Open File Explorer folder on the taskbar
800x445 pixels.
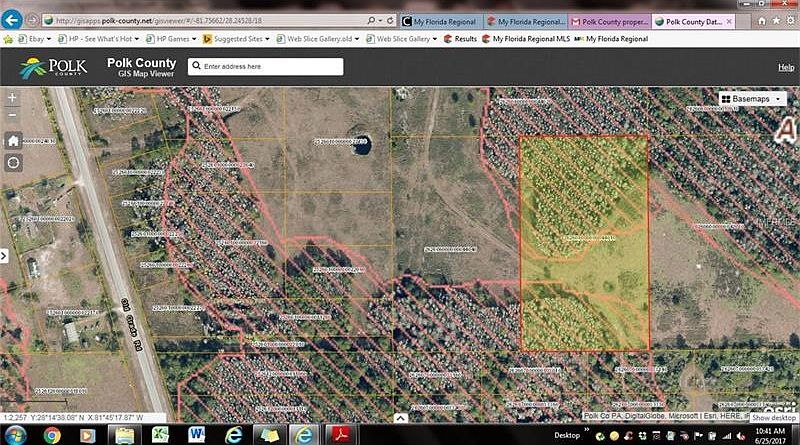(124, 435)
